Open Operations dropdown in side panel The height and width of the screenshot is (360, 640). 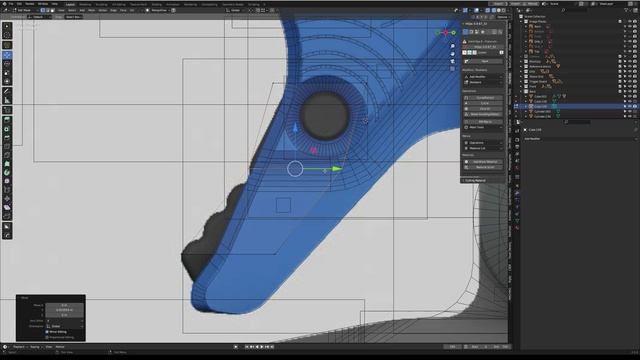(483, 143)
